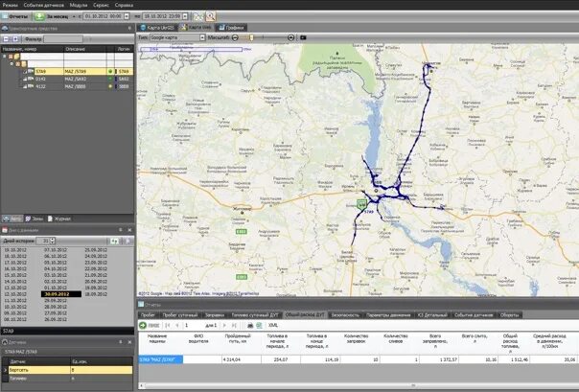Open the Google карта map type dropdown
The width and height of the screenshot is (579, 392).
coord(202,37)
